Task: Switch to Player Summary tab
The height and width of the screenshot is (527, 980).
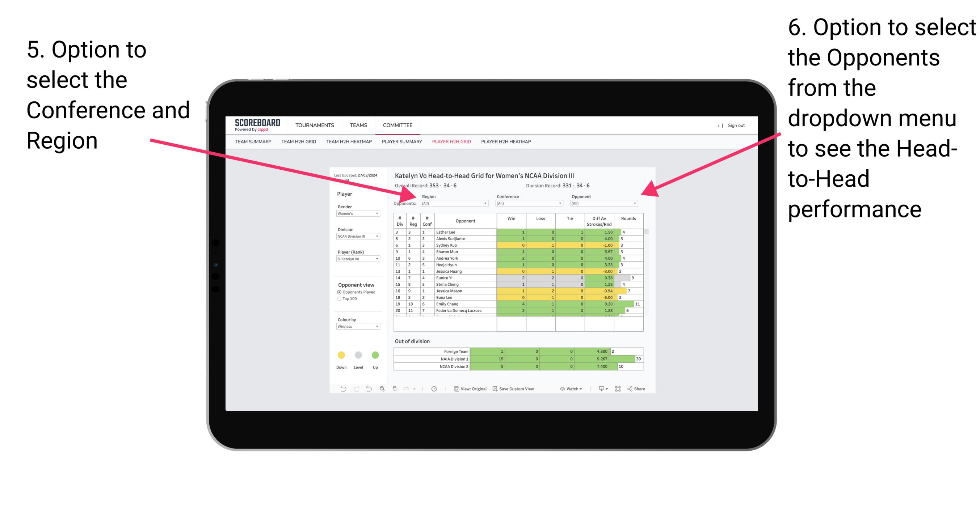Action: tap(401, 144)
